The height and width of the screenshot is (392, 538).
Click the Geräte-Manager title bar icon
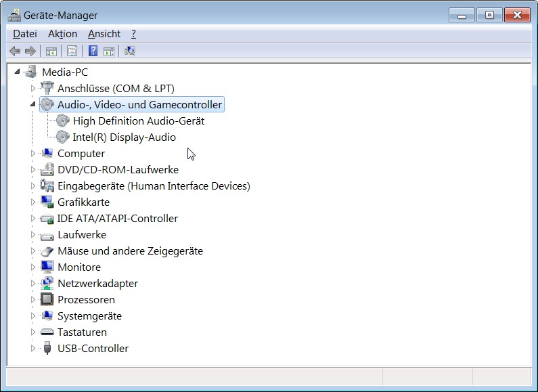click(14, 16)
